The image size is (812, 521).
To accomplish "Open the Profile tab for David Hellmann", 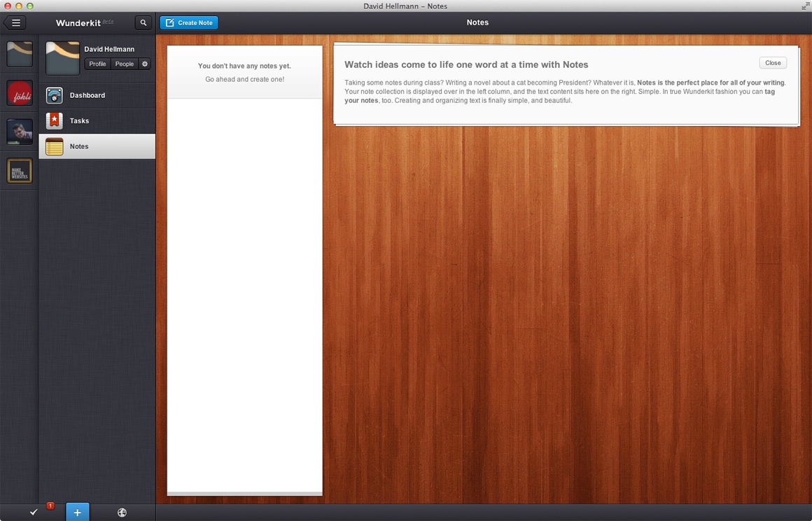I will coord(97,64).
